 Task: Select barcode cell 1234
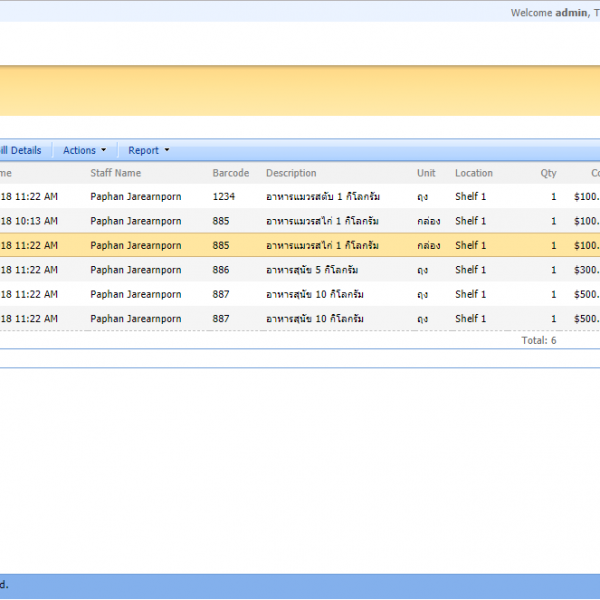224,197
